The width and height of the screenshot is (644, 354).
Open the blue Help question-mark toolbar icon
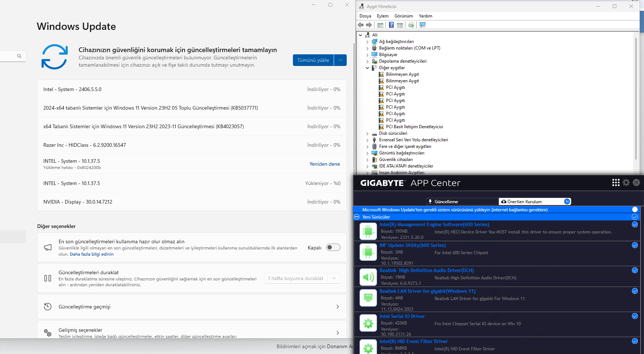click(x=391, y=25)
